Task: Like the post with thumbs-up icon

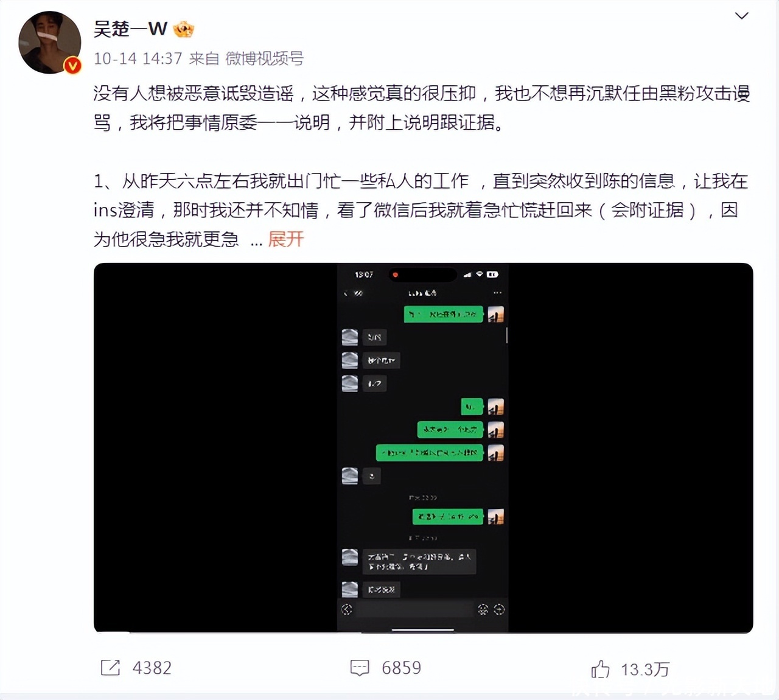Action: coord(600,669)
